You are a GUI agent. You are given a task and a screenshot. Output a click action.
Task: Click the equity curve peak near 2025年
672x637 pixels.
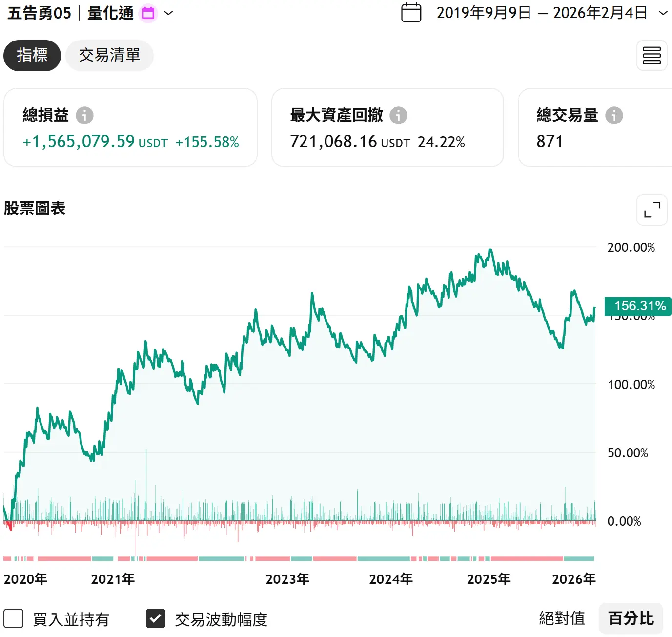coord(490,250)
